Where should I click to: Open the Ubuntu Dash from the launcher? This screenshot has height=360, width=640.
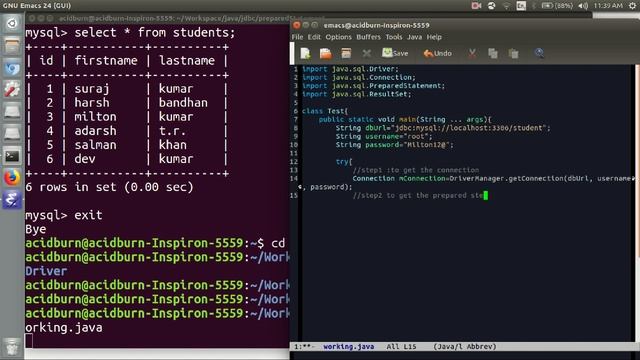[12, 23]
